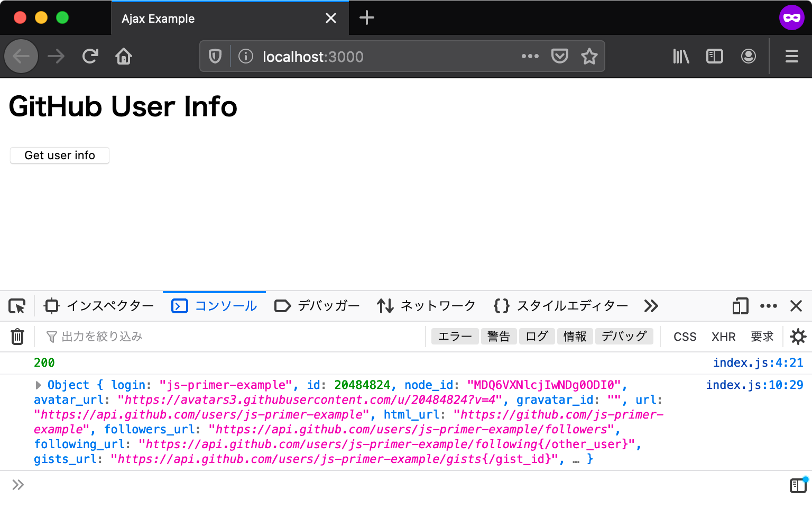
Task: Toggle the XHR request filter
Action: [x=723, y=337]
